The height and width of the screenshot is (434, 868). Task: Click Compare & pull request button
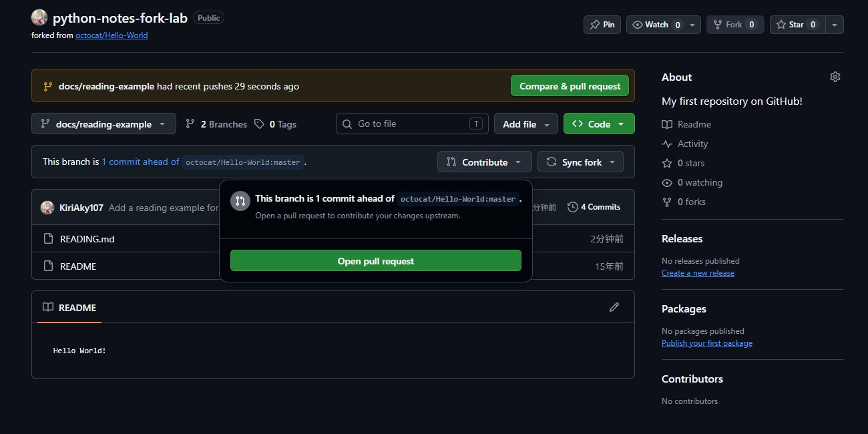(570, 86)
